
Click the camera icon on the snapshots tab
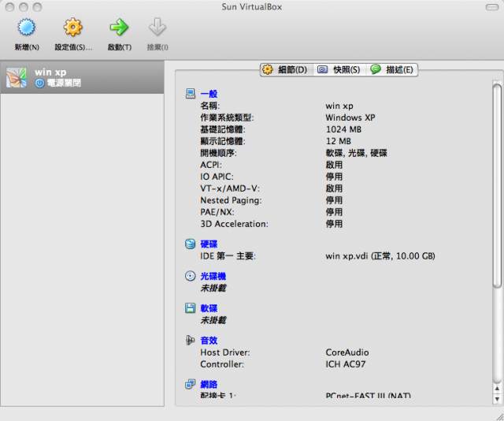pyautogui.click(x=322, y=69)
